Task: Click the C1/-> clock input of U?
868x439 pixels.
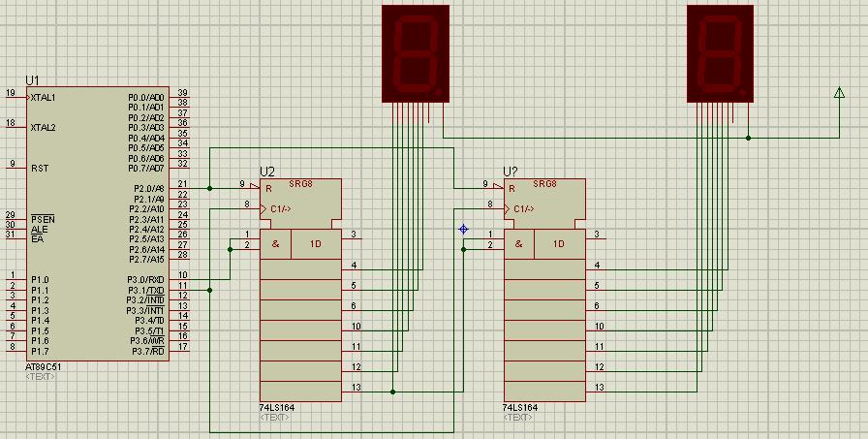Action: click(x=524, y=208)
